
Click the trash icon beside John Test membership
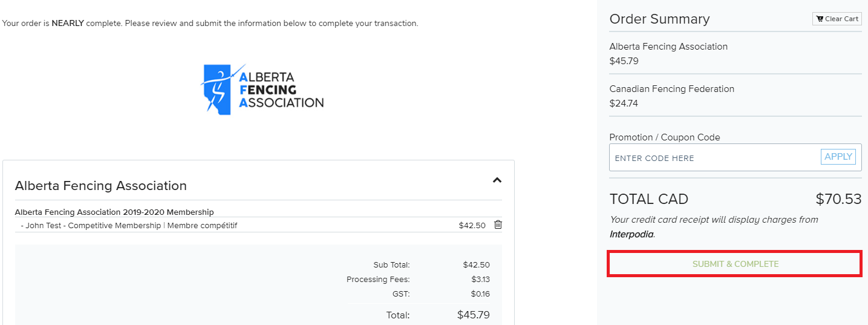point(498,225)
